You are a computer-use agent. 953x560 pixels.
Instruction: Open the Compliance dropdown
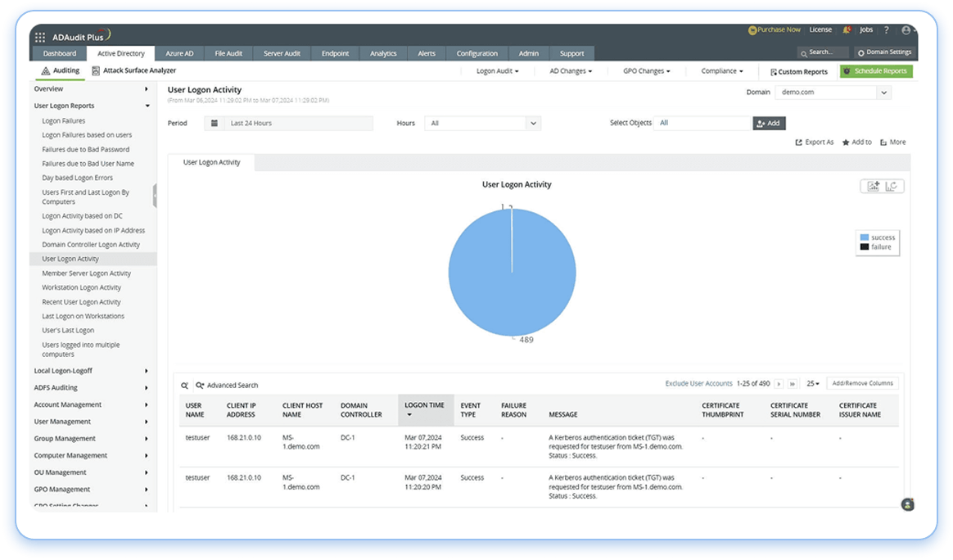pyautogui.click(x=721, y=71)
